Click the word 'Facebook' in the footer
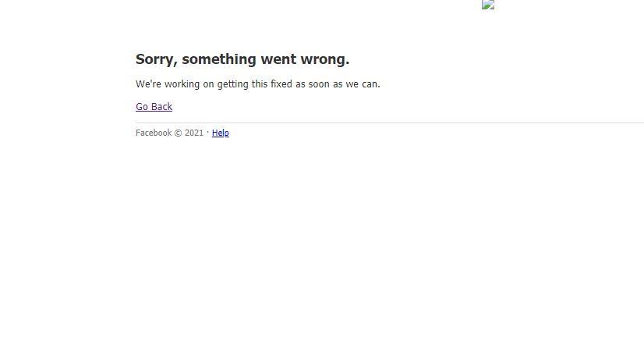644x359 pixels. point(154,133)
